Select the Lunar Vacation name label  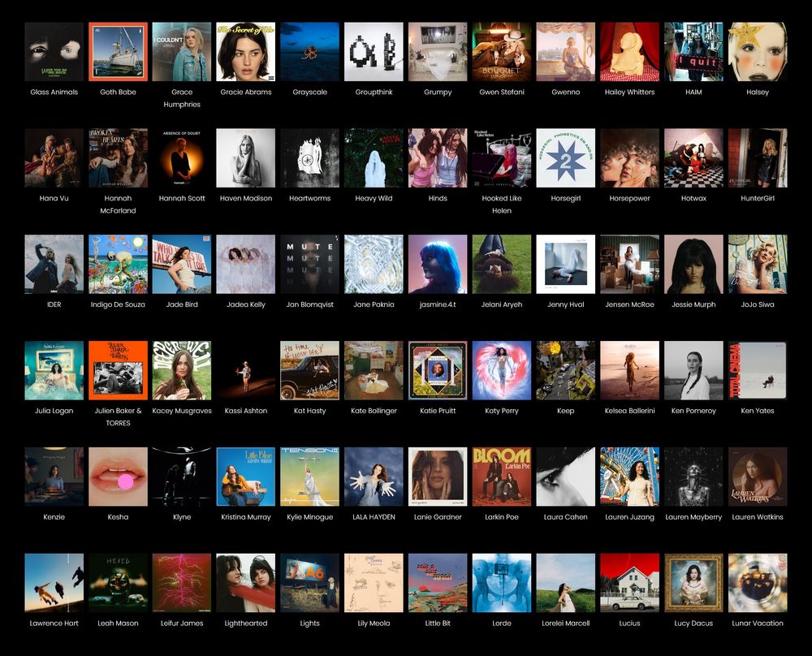[758, 624]
